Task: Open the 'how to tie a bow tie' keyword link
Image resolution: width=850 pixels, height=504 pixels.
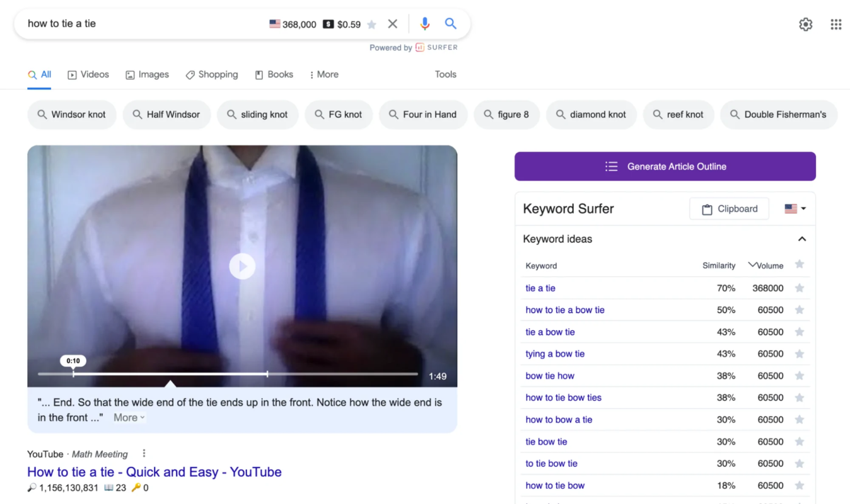Action: [565, 310]
